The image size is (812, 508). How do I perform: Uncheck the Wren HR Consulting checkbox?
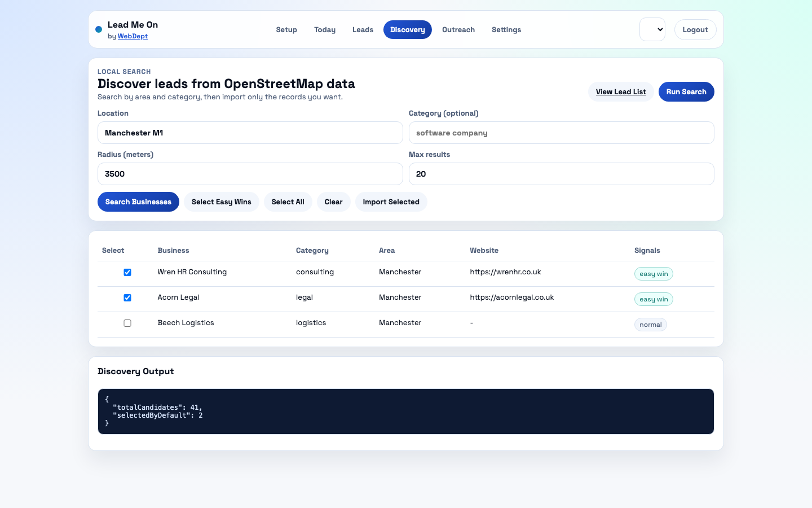[x=127, y=273]
